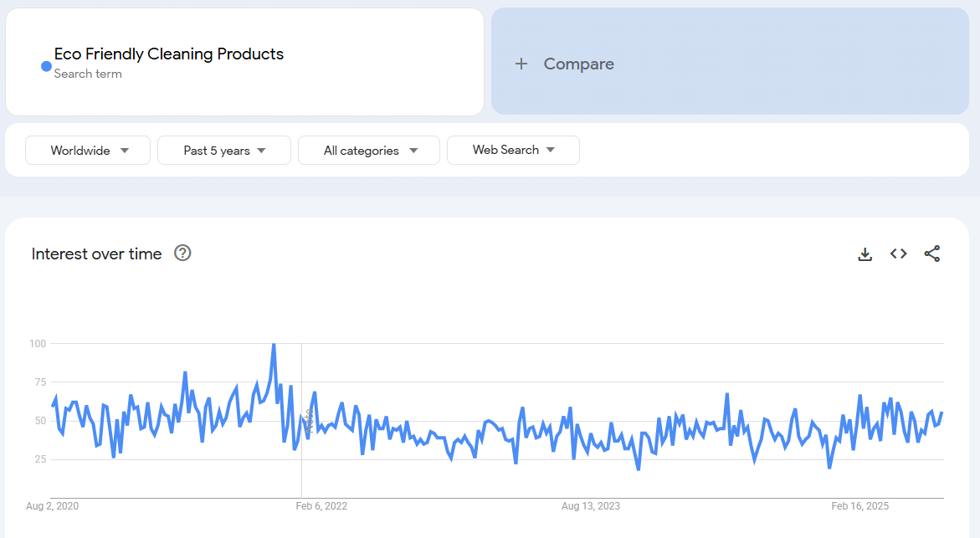
Task: Click the Feb 16, 2025 axis label
Action: pyautogui.click(x=860, y=506)
